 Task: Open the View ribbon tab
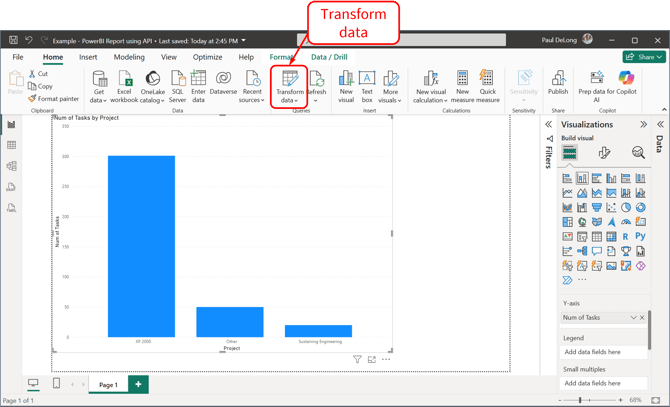(169, 57)
